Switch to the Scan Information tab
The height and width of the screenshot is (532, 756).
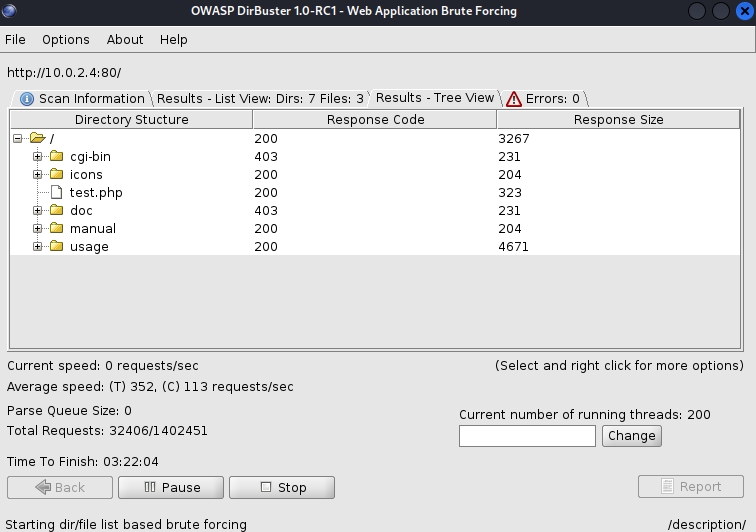(x=82, y=98)
